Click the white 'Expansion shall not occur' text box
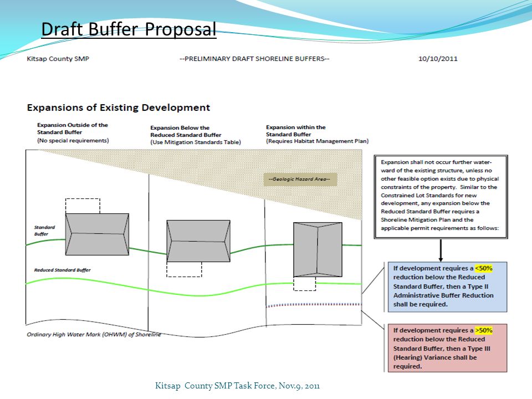Viewport: 532px width, 399px height. coord(441,197)
